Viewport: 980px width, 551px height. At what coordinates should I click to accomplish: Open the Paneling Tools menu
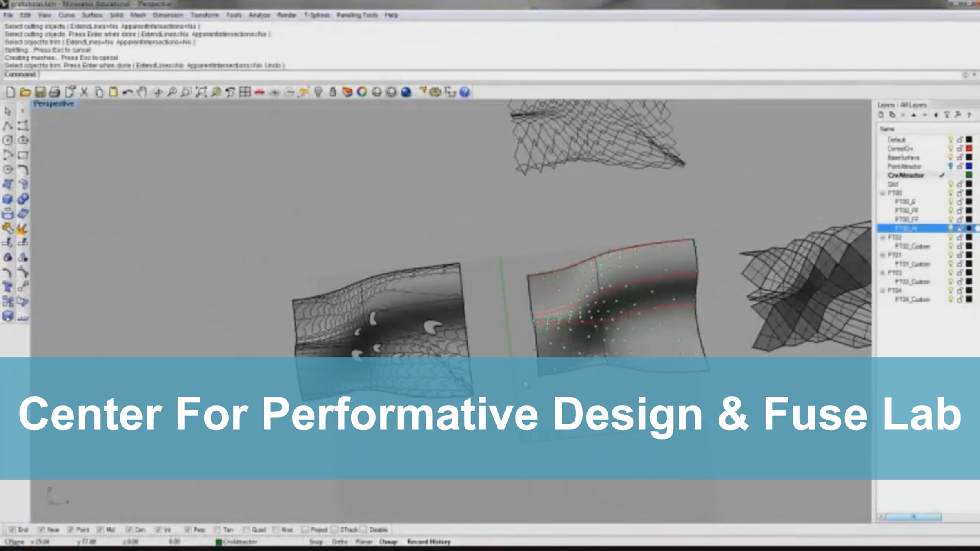(x=357, y=15)
